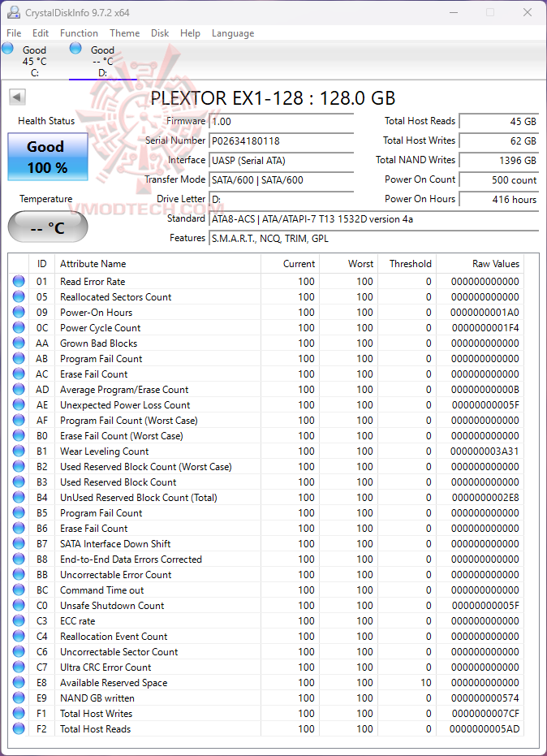Click status orb for Power-On Hours row
The width and height of the screenshot is (547, 756).
point(19,312)
